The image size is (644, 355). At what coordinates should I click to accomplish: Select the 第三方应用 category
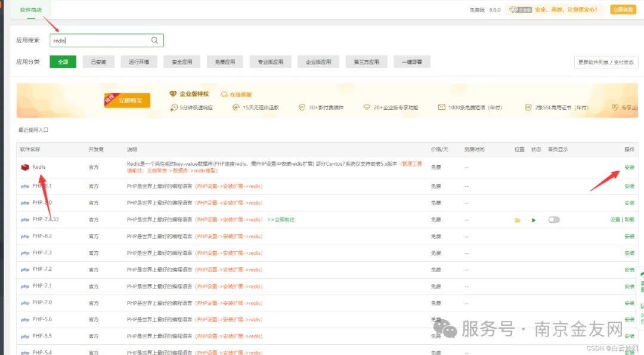[x=367, y=61]
